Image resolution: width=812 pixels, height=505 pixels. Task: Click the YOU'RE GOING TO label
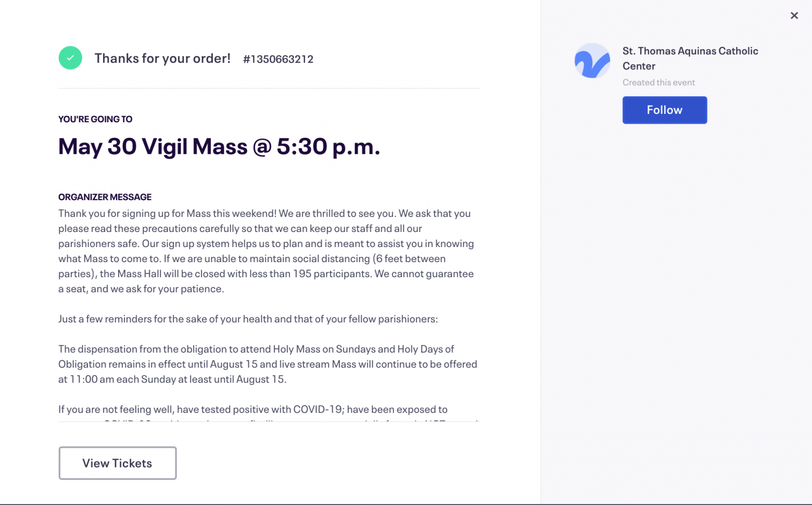point(95,119)
